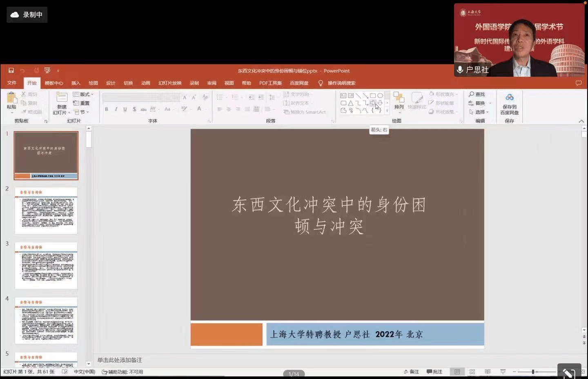Image resolution: width=588 pixels, height=379 pixels.
Task: Select the oval shape in shapes gallery
Action: click(x=380, y=95)
